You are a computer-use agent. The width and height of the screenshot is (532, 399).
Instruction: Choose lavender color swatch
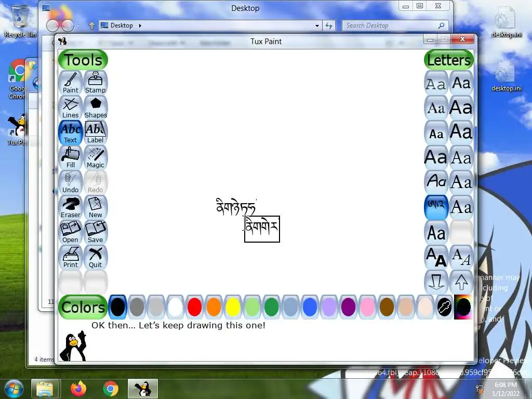pos(329,307)
